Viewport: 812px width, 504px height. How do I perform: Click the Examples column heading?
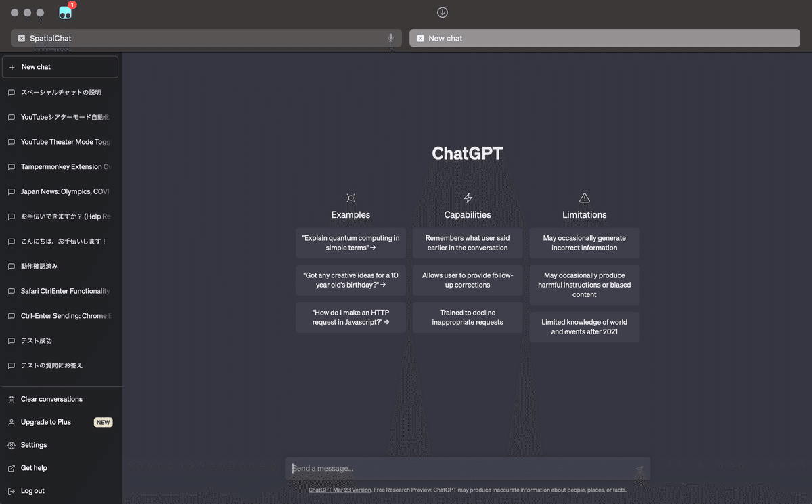pyautogui.click(x=351, y=215)
